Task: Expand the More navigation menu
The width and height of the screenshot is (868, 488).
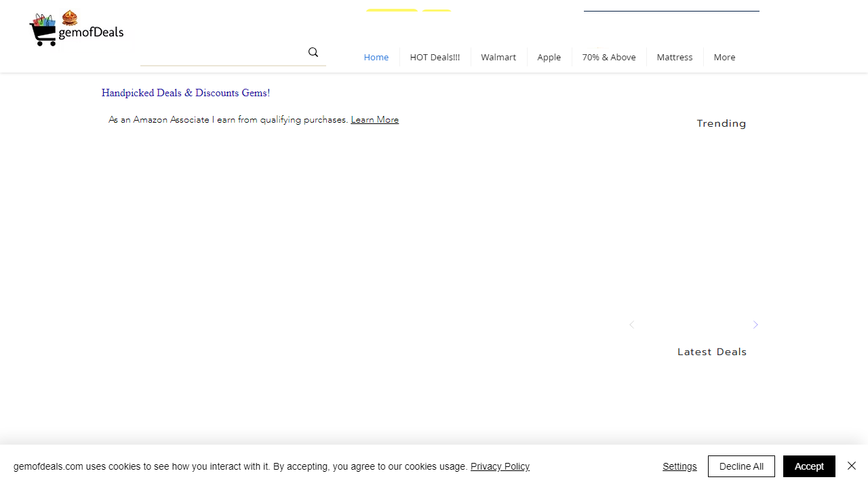Action: coord(724,57)
